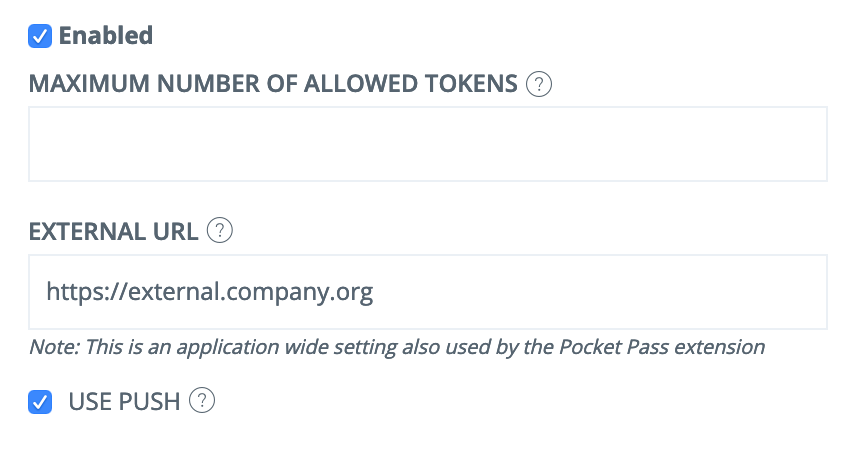856x450 pixels.
Task: Select the MAXIMUM NUMBER OF ALLOWED TOKENS label
Action: point(273,84)
